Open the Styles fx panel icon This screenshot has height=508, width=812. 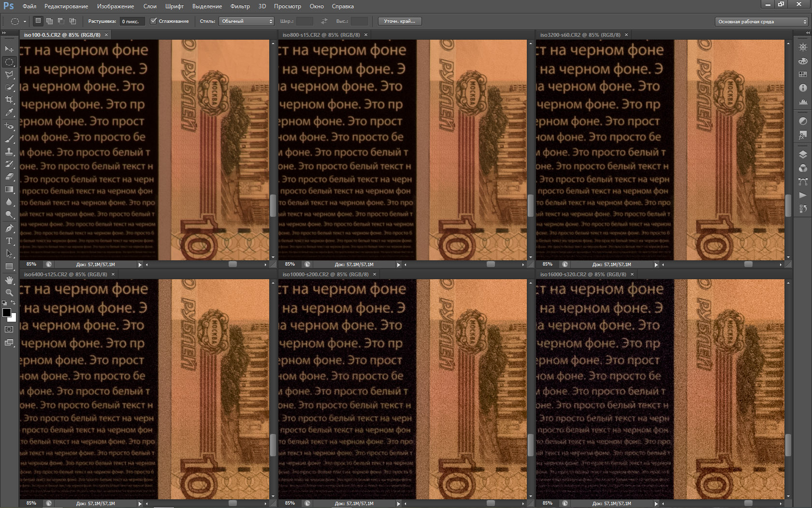click(803, 135)
